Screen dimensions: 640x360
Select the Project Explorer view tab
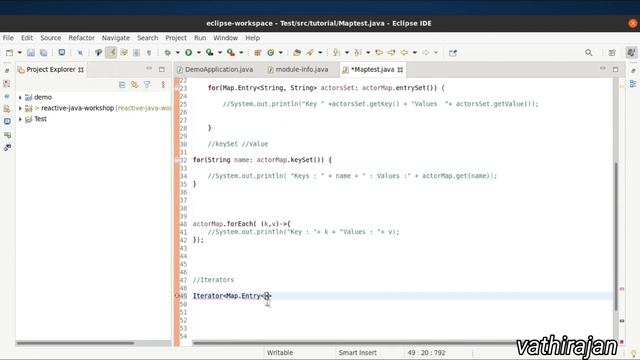tap(51, 70)
